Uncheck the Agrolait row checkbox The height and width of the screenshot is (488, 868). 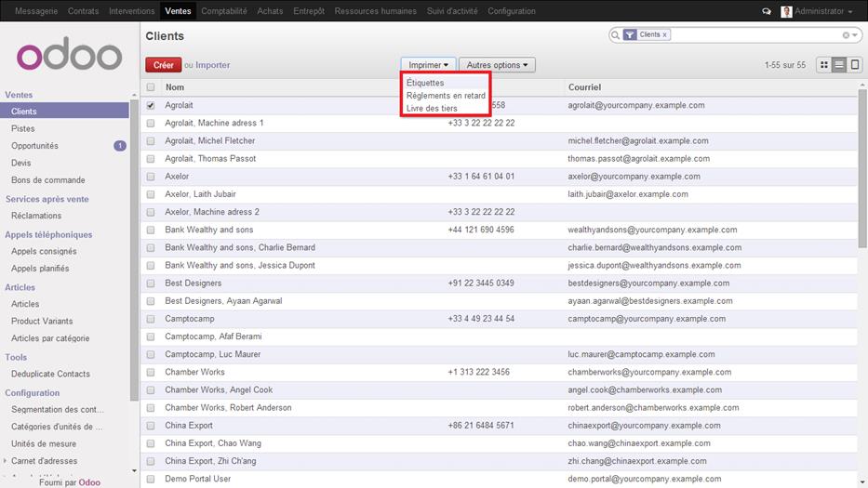(151, 105)
